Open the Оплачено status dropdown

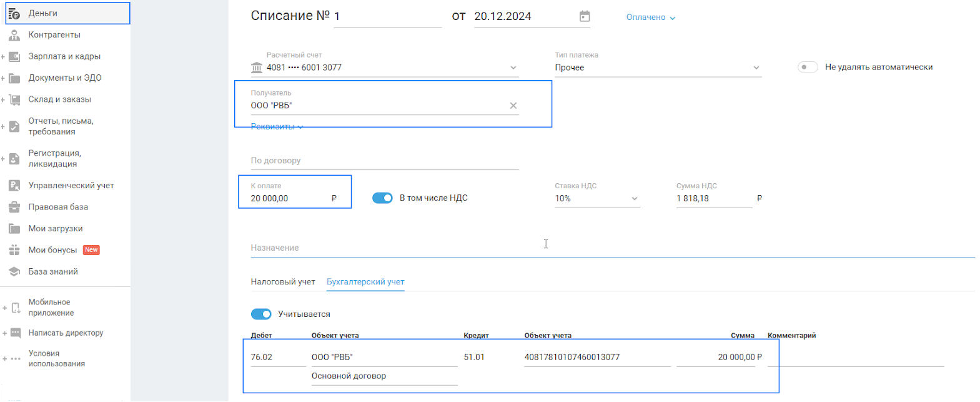click(x=650, y=18)
